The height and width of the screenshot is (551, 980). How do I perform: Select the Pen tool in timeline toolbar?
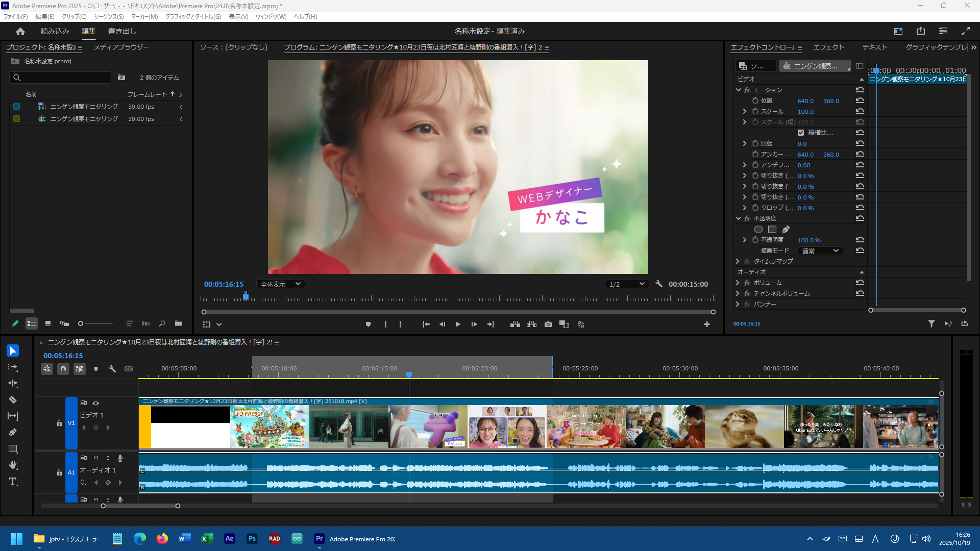pos(13,433)
